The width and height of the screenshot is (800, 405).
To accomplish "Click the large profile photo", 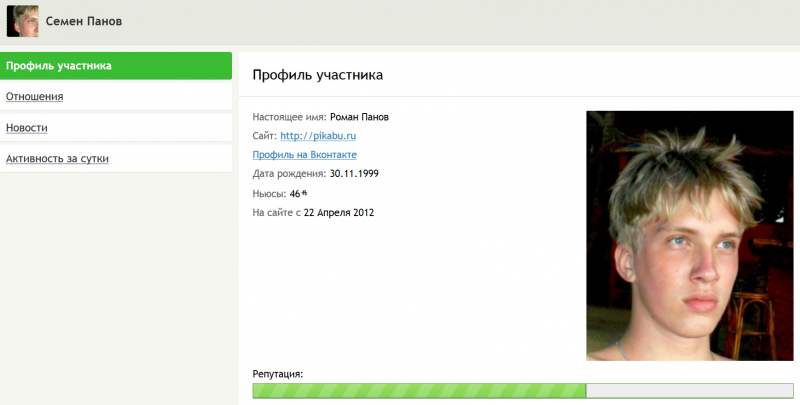I will pyautogui.click(x=690, y=236).
